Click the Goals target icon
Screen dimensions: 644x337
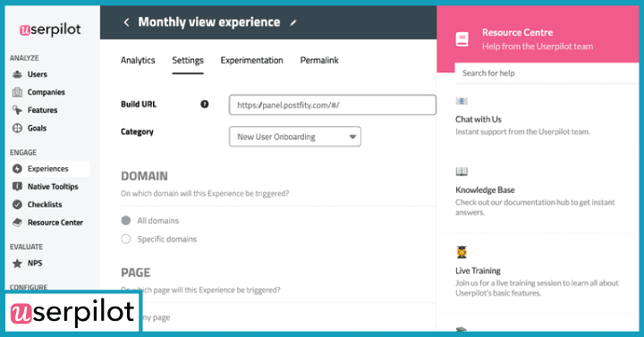point(17,128)
